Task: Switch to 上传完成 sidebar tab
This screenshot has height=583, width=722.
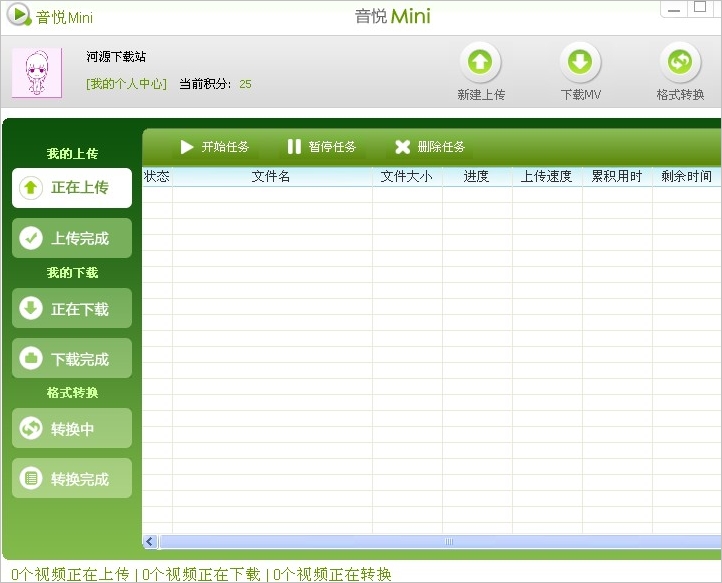Action: (x=72, y=238)
